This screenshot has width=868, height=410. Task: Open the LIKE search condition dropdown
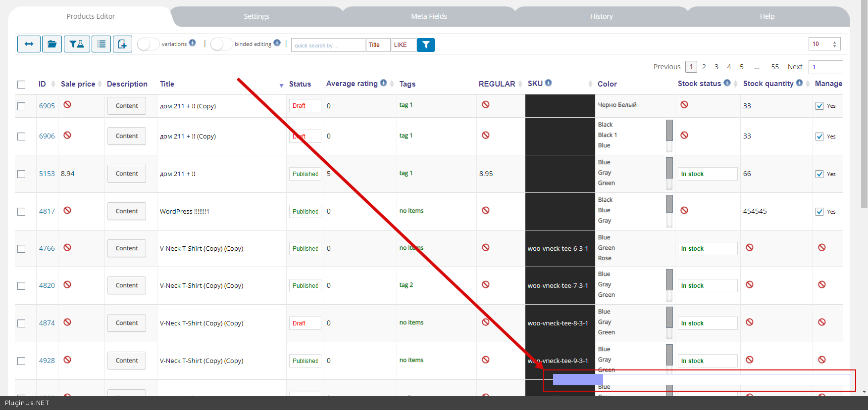[x=404, y=45]
